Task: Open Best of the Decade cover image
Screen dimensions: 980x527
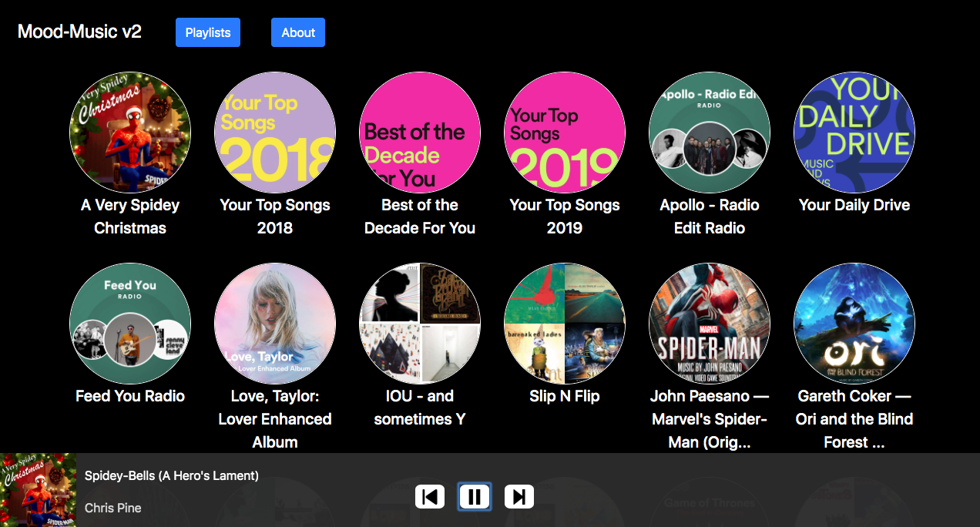Action: (420, 133)
